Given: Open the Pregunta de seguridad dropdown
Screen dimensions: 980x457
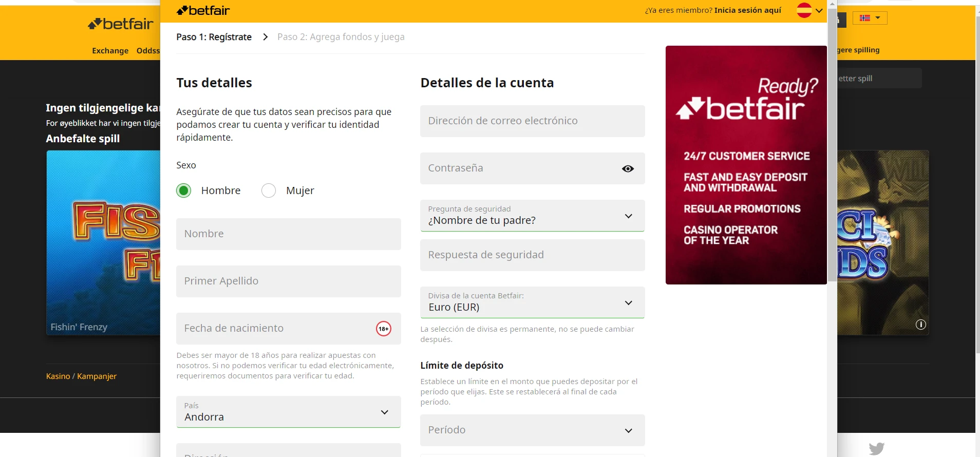Looking at the screenshot, I should pos(532,216).
